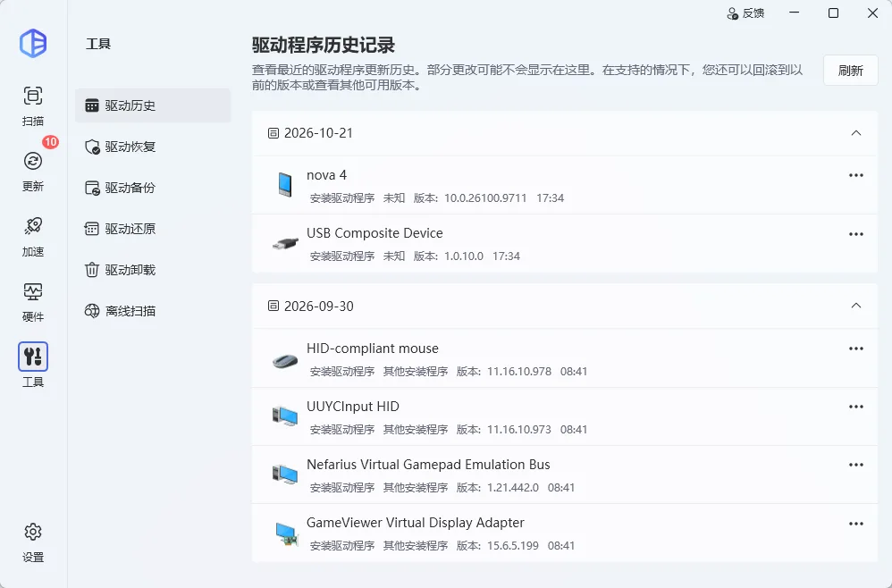
Task: Click the nova 4 phone device icon
Action: 285,185
